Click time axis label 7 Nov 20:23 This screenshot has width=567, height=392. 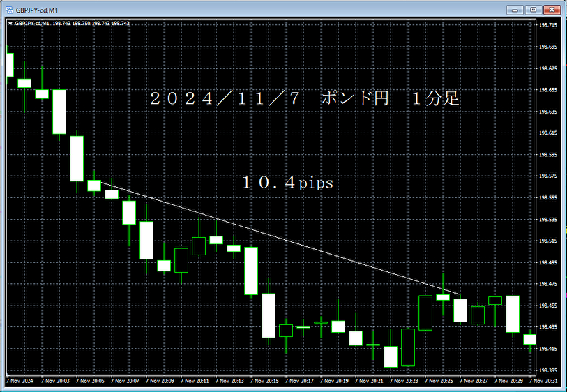tap(404, 381)
